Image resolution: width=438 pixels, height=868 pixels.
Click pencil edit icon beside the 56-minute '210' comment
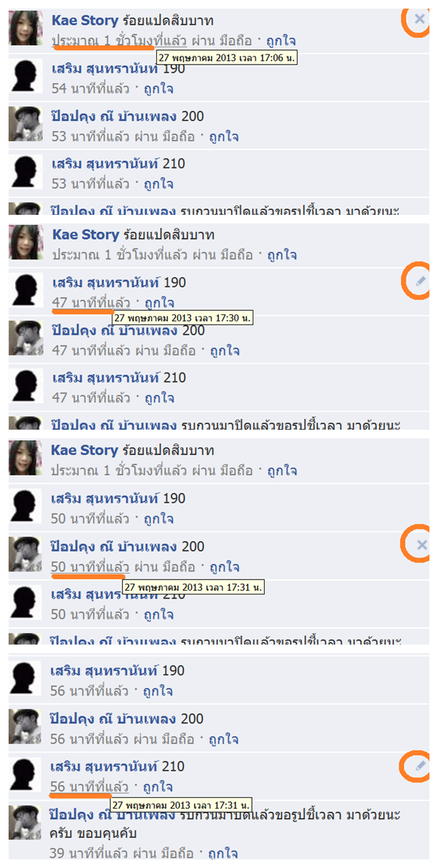coord(420,767)
